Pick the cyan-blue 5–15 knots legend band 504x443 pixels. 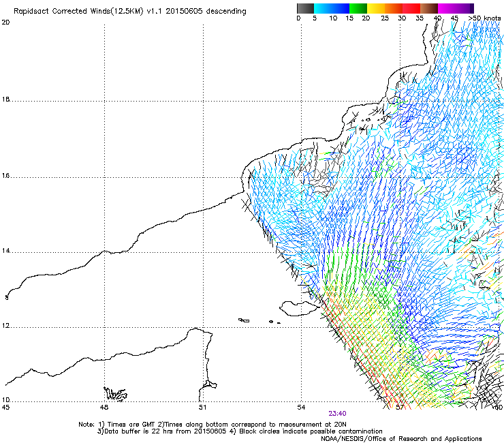pyautogui.click(x=332, y=8)
